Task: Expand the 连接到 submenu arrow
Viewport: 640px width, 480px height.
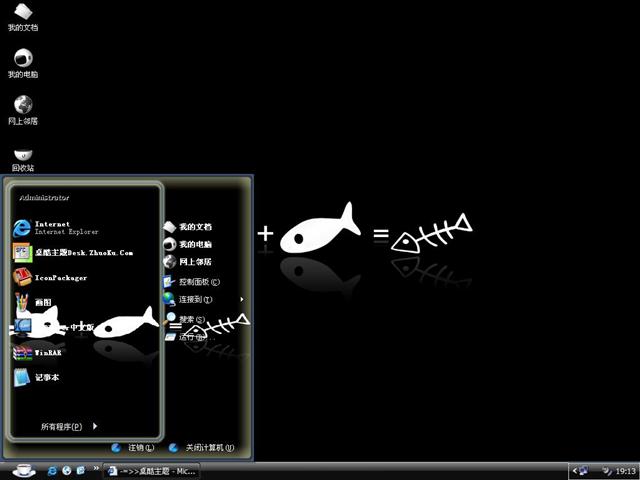Action: click(x=242, y=299)
